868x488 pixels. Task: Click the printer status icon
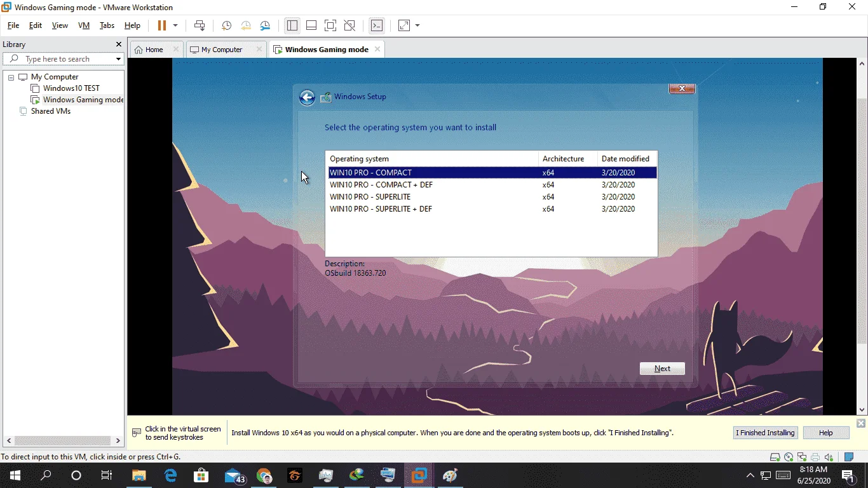815,457
